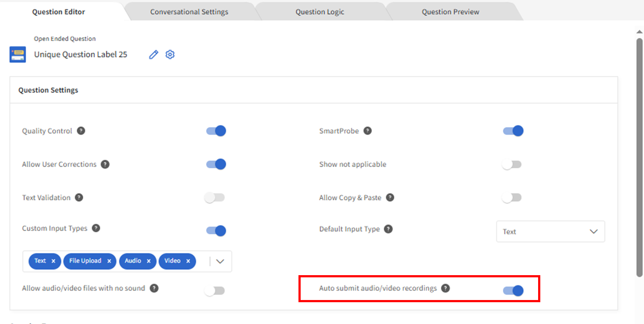The height and width of the screenshot is (324, 644).
Task: Click the Text Validation help icon
Action: (79, 198)
